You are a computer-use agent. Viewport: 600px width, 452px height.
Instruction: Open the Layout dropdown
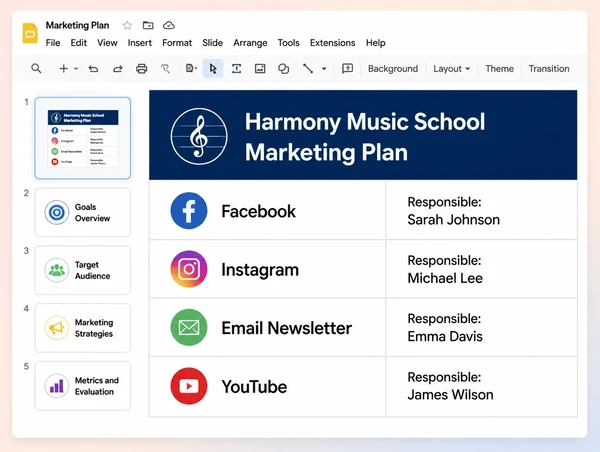(x=452, y=69)
